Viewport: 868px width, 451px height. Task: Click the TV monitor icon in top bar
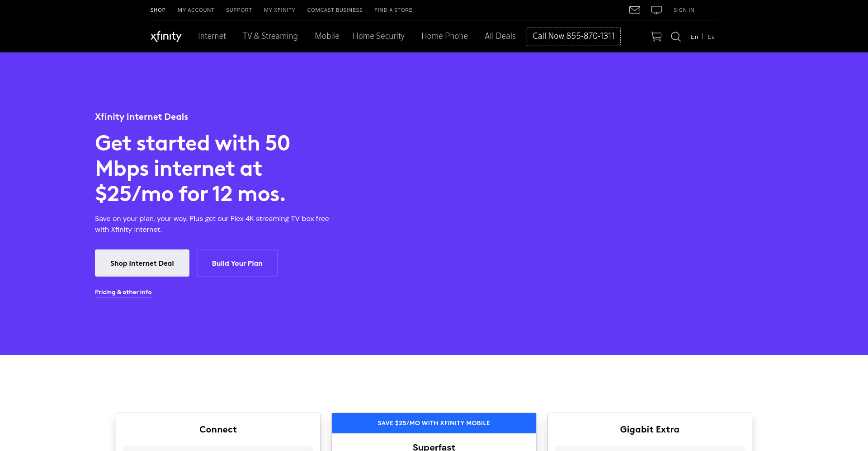(x=656, y=10)
